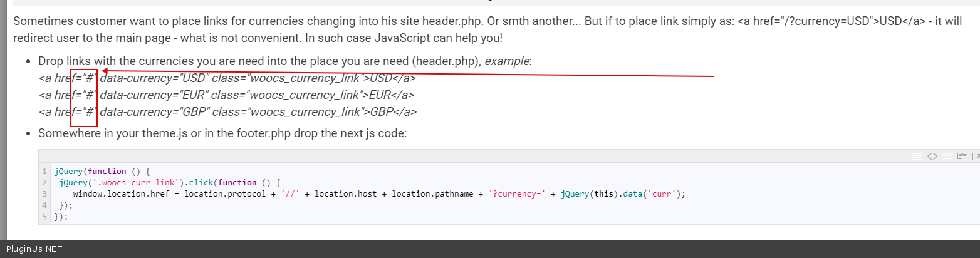980x258 pixels.
Task: Copy the code snippet using copy icon
Action: tap(962, 157)
